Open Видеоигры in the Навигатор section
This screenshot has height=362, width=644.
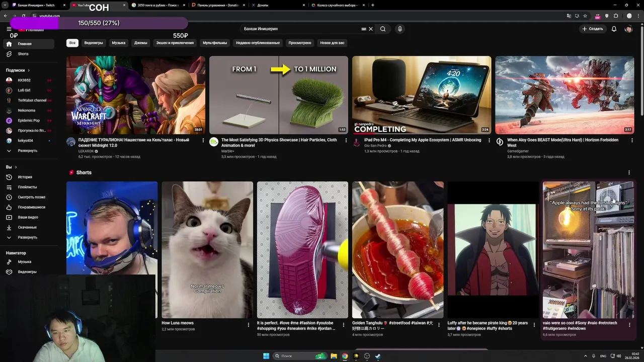coord(29,272)
